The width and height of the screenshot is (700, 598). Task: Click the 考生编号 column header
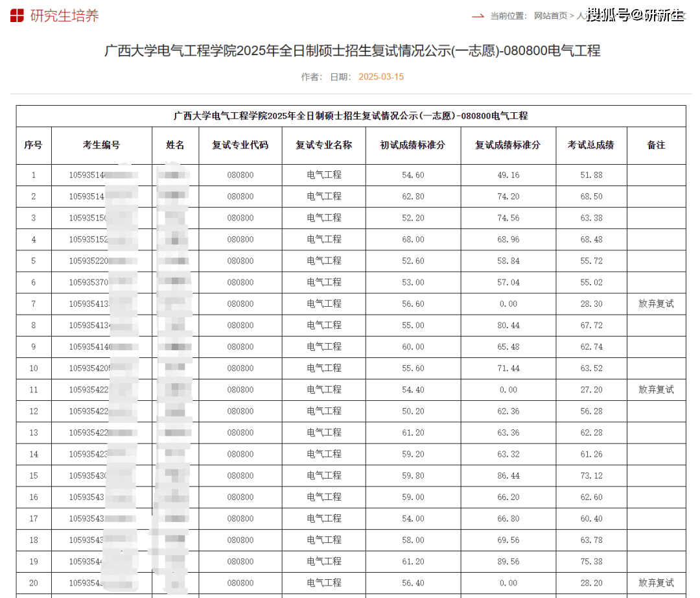[101, 145]
